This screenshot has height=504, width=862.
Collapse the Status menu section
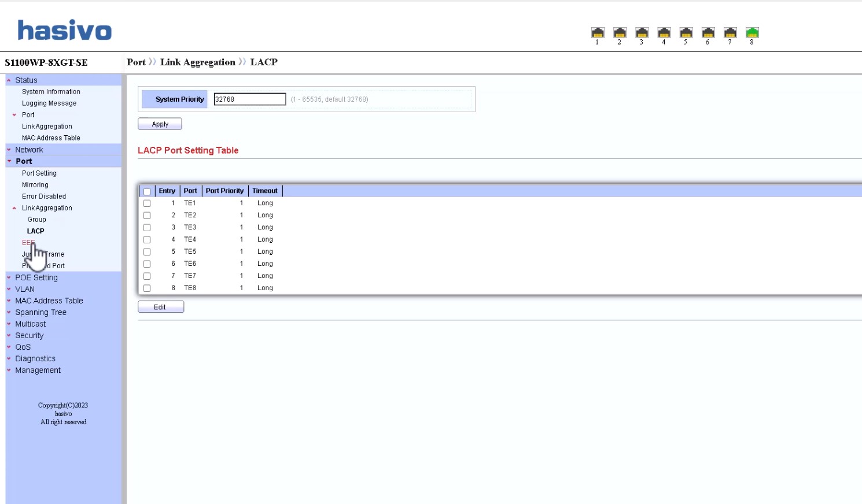(x=26, y=80)
